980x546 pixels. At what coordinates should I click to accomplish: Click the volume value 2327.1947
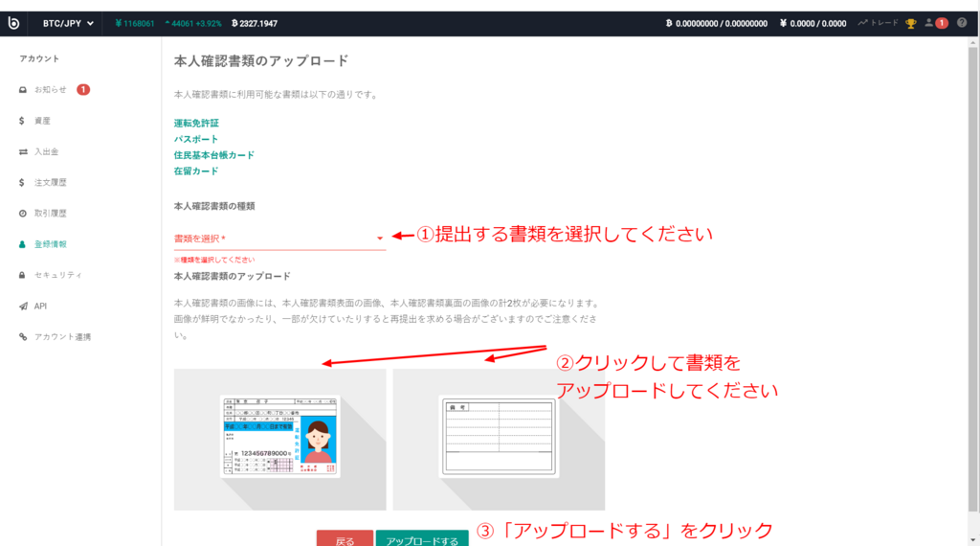pyautogui.click(x=255, y=24)
